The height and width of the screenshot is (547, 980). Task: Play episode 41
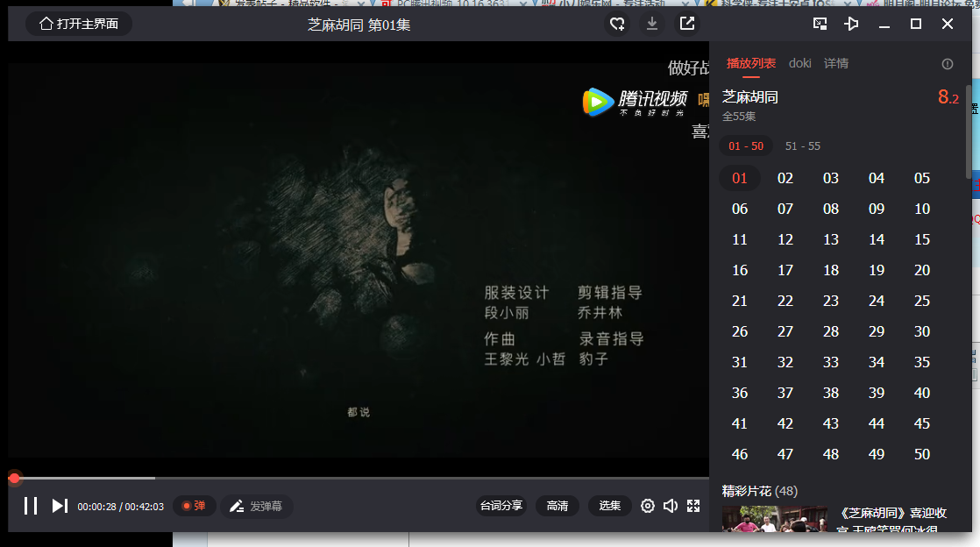[739, 423]
